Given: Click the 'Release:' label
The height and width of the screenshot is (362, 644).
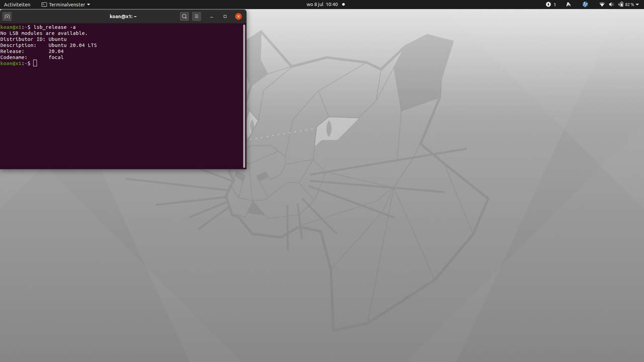Looking at the screenshot, I should [12, 51].
